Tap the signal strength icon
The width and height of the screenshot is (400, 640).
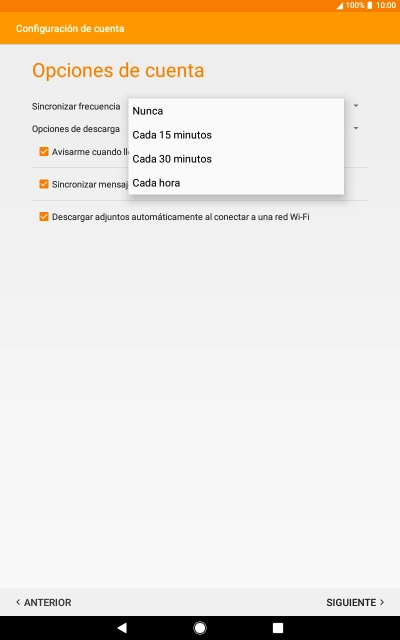click(x=340, y=6)
